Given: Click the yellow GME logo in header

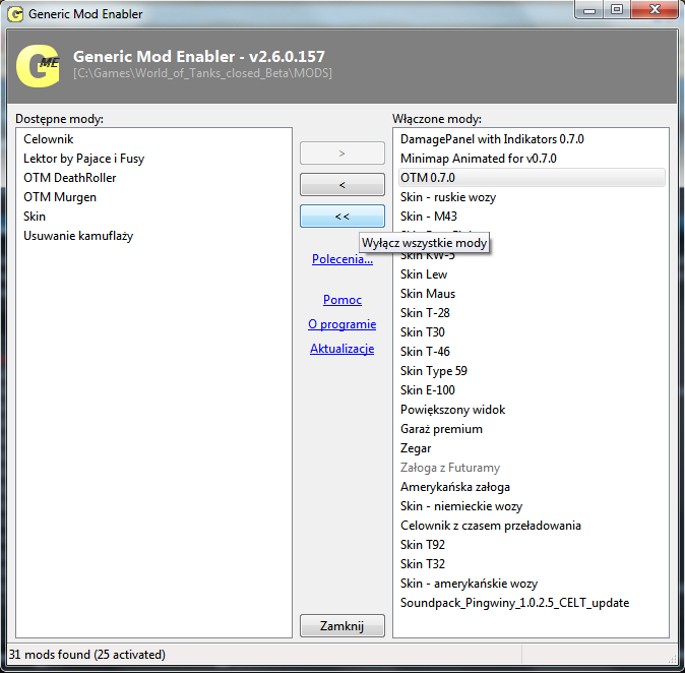Looking at the screenshot, I should coord(38,66).
